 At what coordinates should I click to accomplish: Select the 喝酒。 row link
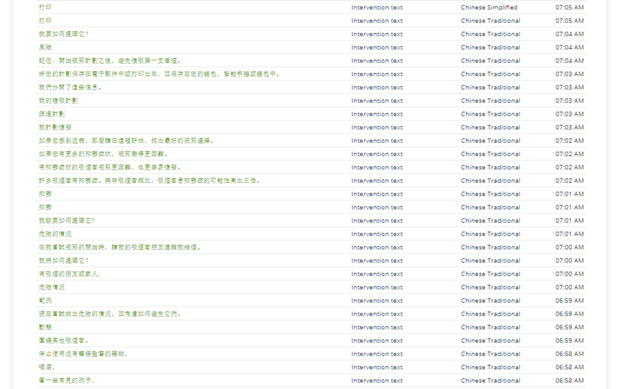(x=47, y=367)
